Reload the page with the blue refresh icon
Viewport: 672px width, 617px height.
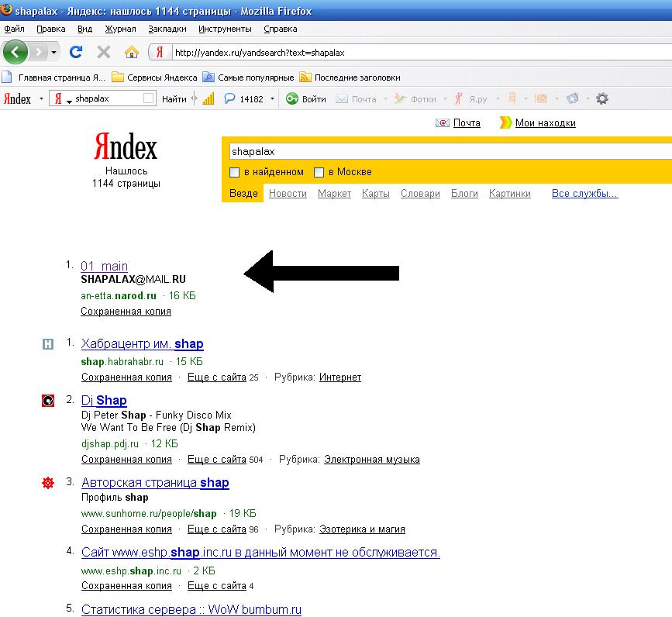click(76, 52)
